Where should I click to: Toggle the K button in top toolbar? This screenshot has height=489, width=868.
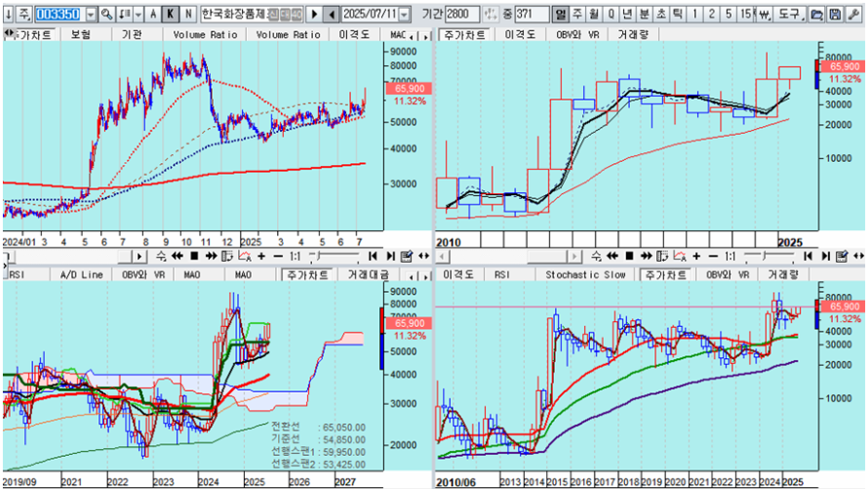coord(171,14)
